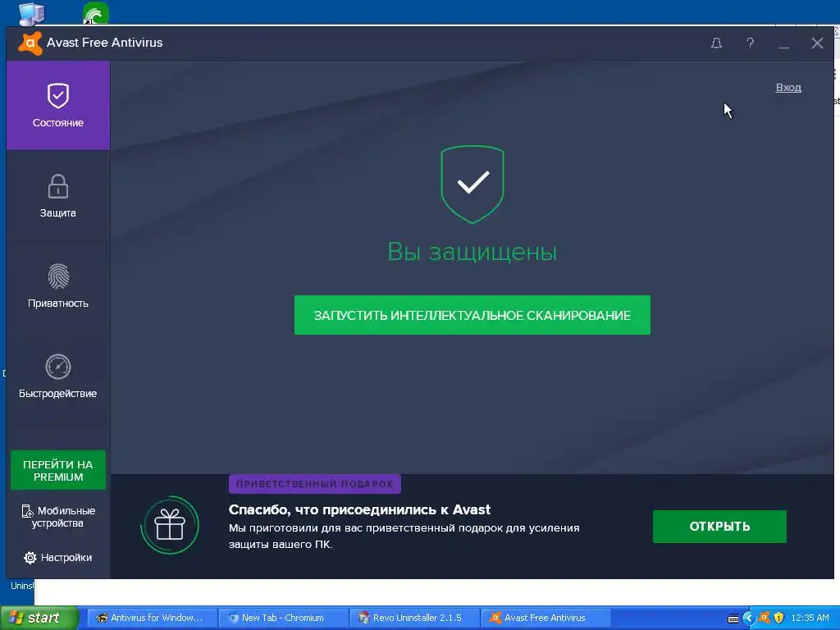Switch to Antivirus for Windows taskbar item
Image resolution: width=840 pixels, height=630 pixels.
pyautogui.click(x=151, y=618)
